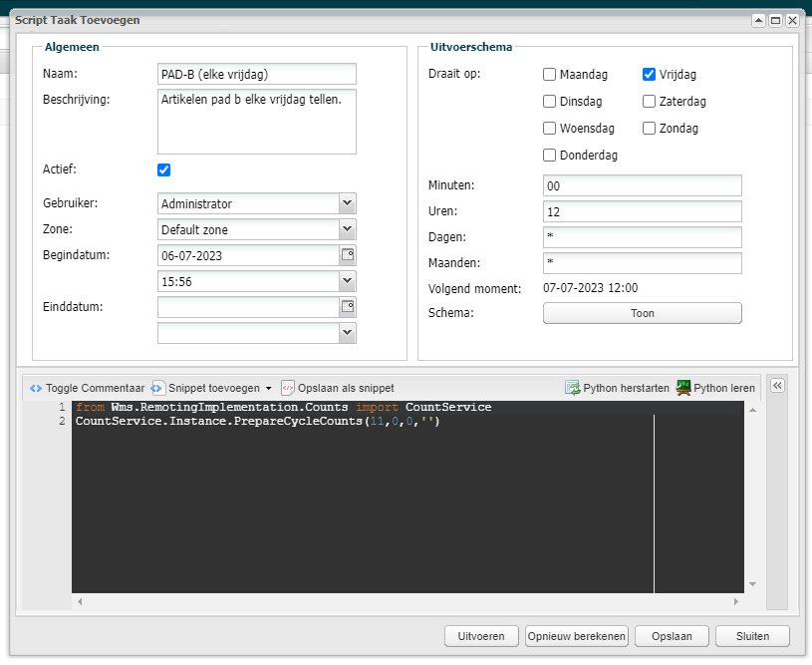Click into the Naam text field
Image resolution: width=812 pixels, height=665 pixels.
click(256, 75)
